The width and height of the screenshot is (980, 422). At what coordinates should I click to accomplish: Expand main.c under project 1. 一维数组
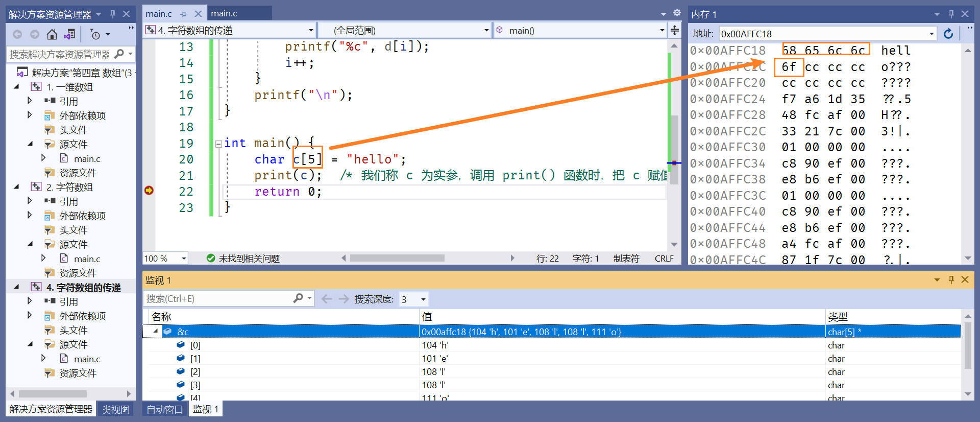(x=43, y=158)
